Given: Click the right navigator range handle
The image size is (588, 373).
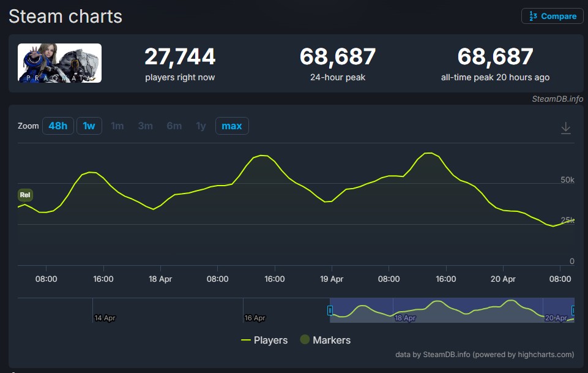Looking at the screenshot, I should [x=573, y=311].
